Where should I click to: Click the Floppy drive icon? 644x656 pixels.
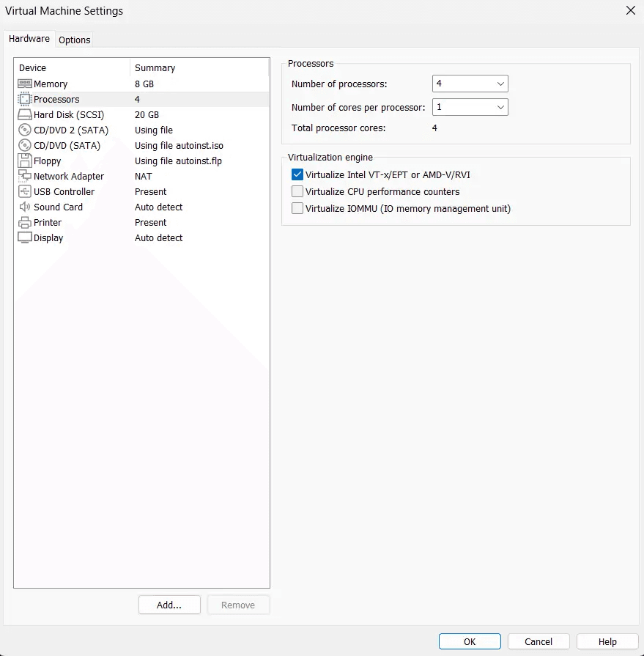25,161
